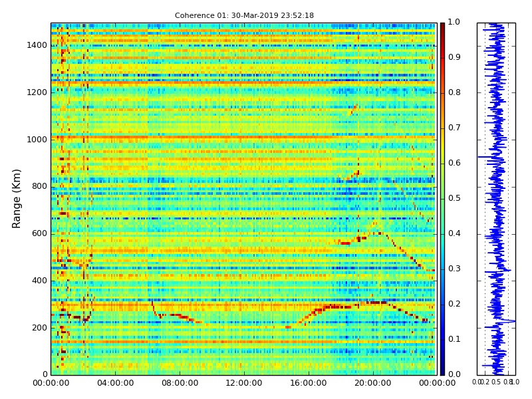Click the 400 range tick label
Viewport: 532px width, 399px height.
click(39, 281)
